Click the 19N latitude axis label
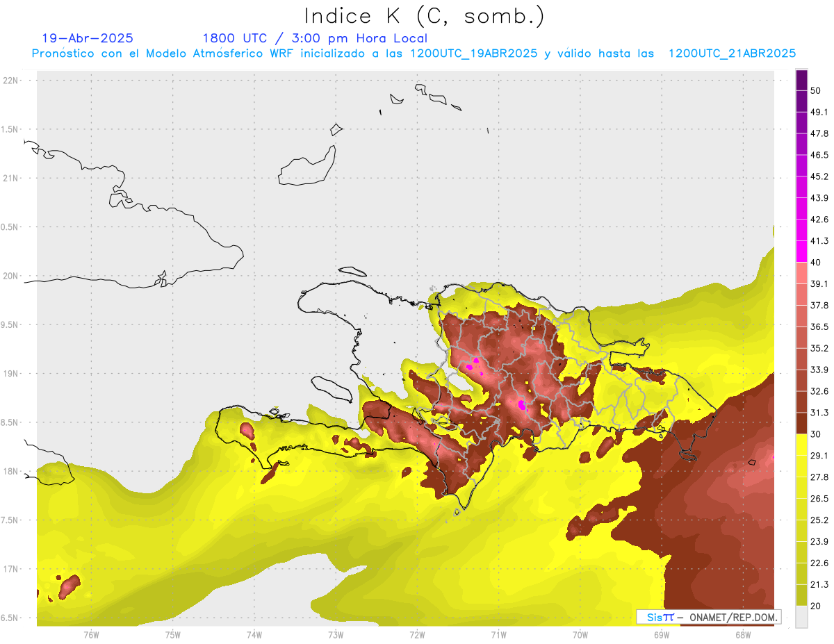The height and width of the screenshot is (644, 834). coord(11,374)
